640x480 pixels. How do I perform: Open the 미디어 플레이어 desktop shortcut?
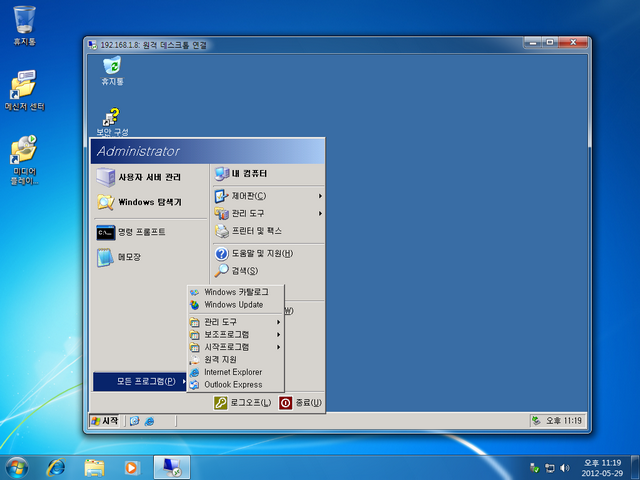click(x=24, y=160)
